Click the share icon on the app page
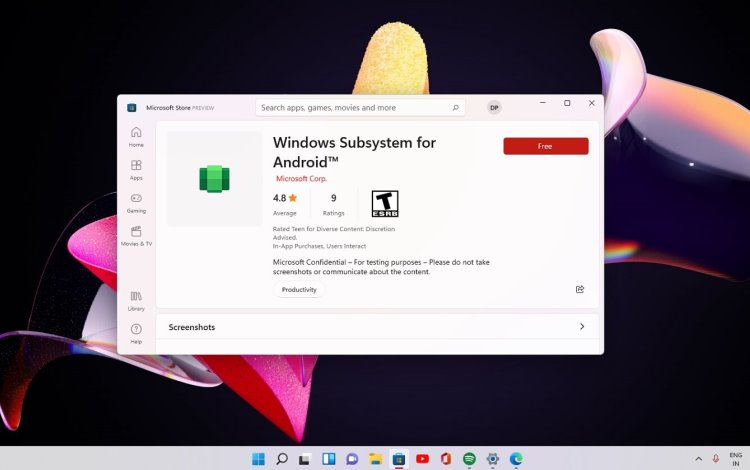Viewport: 750px width, 470px height. (580, 289)
